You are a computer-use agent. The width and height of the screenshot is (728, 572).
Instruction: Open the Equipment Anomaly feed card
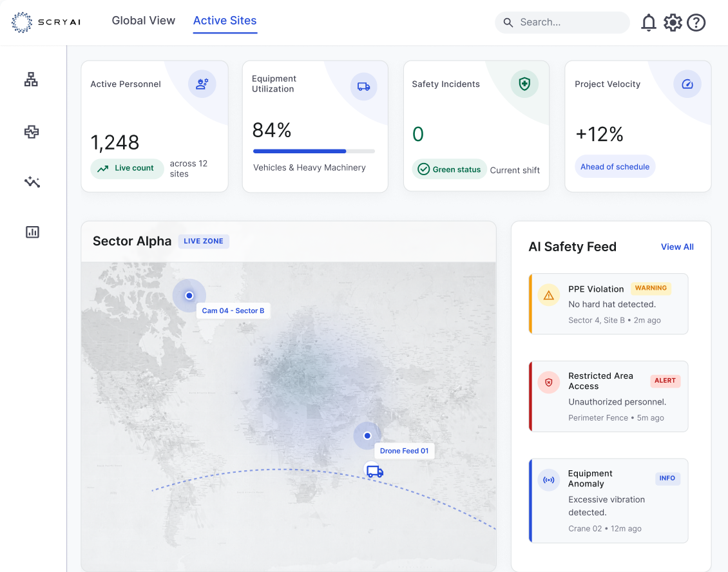click(x=608, y=500)
